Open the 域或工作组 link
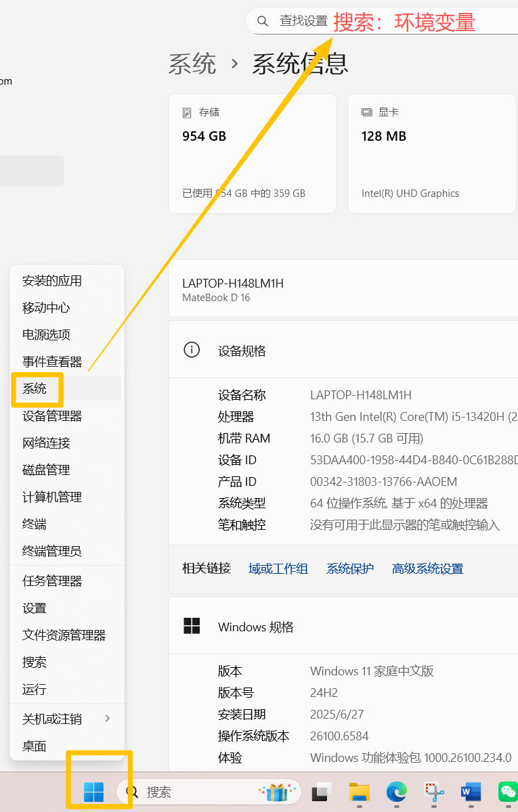Screen dimensions: 518x812 pos(278,568)
